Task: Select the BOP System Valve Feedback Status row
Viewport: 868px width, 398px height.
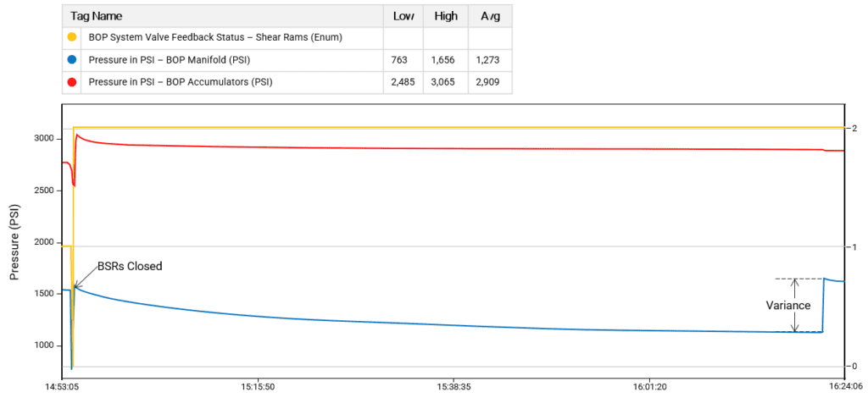Action: 227,37
